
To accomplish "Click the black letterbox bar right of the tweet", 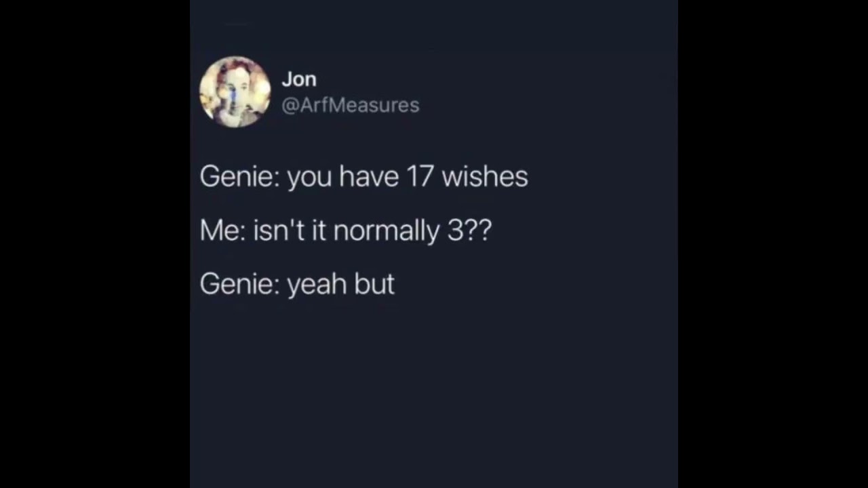I will click(x=773, y=244).
